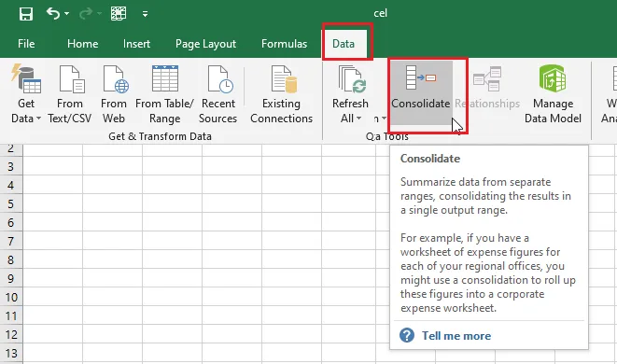Undo the last action
The width and height of the screenshot is (617, 364).
coord(52,13)
